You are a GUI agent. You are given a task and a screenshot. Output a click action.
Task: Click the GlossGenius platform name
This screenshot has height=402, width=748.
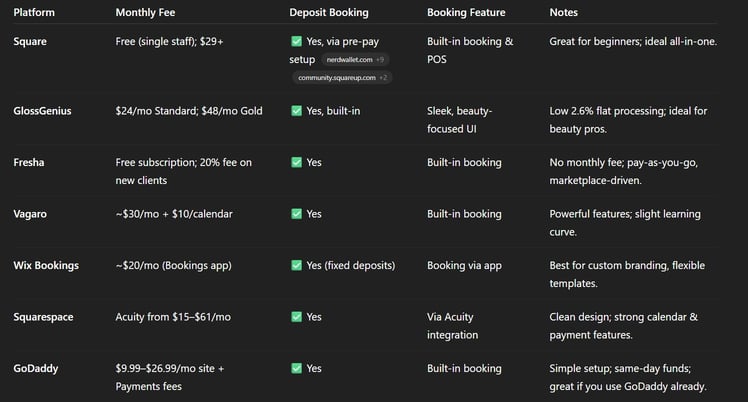click(42, 111)
